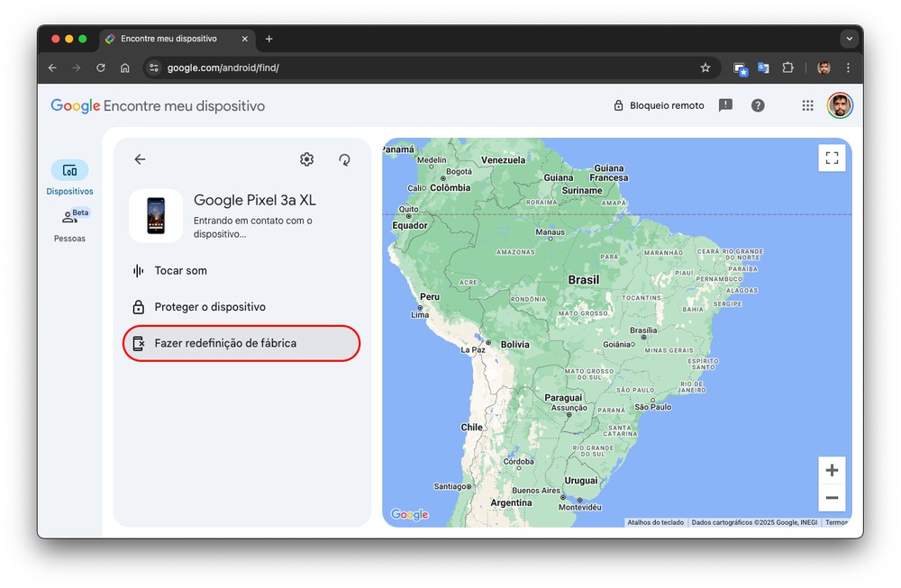Send feedback via the exclamation icon
This screenshot has width=901, height=588.
tap(725, 105)
